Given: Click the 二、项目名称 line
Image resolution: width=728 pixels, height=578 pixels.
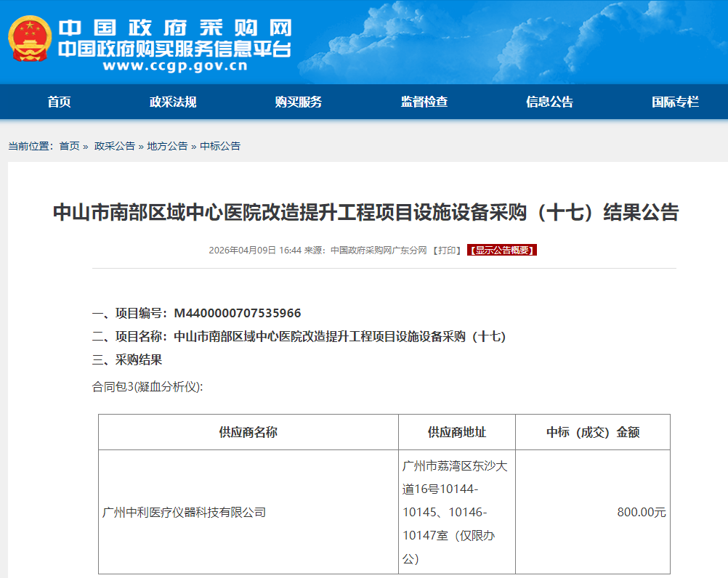Looking at the screenshot, I should pyautogui.click(x=299, y=336).
